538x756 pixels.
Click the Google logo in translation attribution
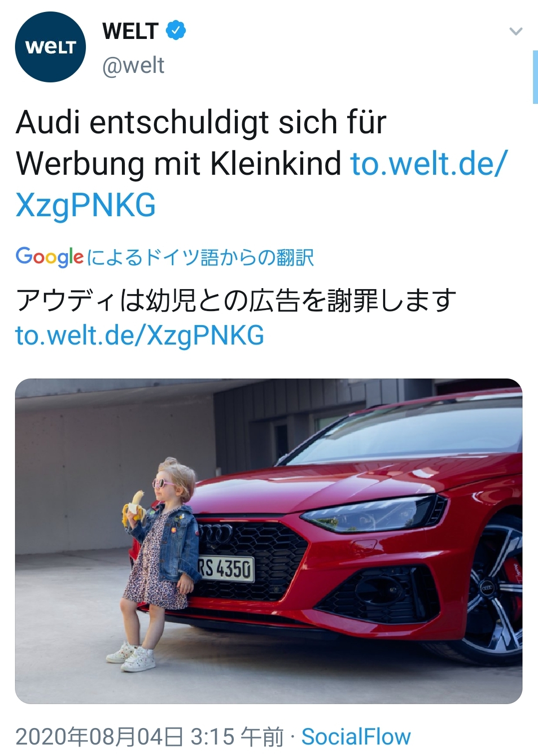49,257
